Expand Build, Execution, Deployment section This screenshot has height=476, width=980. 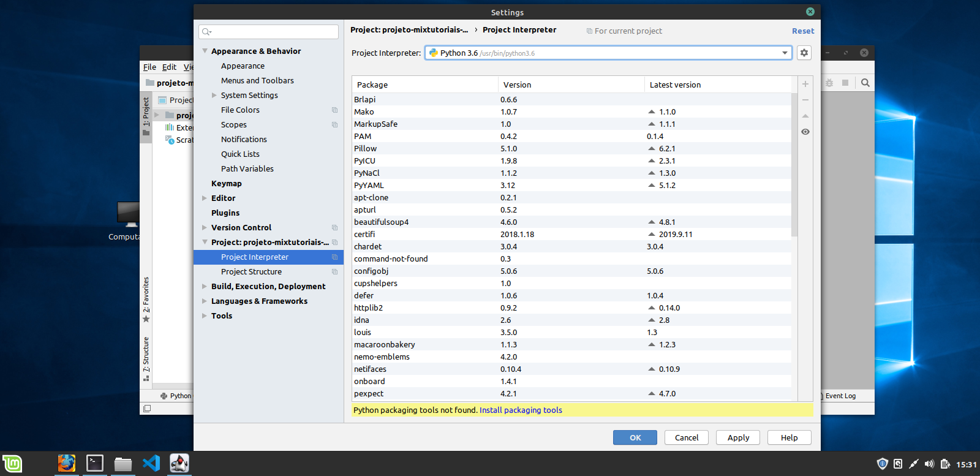click(x=205, y=287)
